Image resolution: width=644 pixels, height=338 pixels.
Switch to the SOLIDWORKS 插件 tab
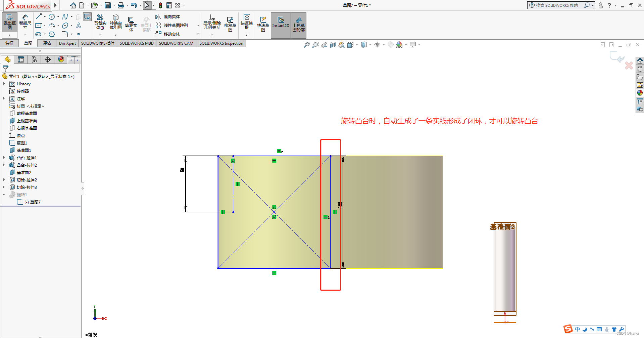pos(98,43)
